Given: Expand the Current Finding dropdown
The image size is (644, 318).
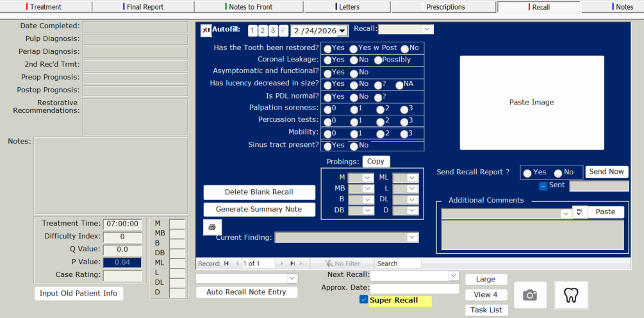Looking at the screenshot, I should [412, 238].
